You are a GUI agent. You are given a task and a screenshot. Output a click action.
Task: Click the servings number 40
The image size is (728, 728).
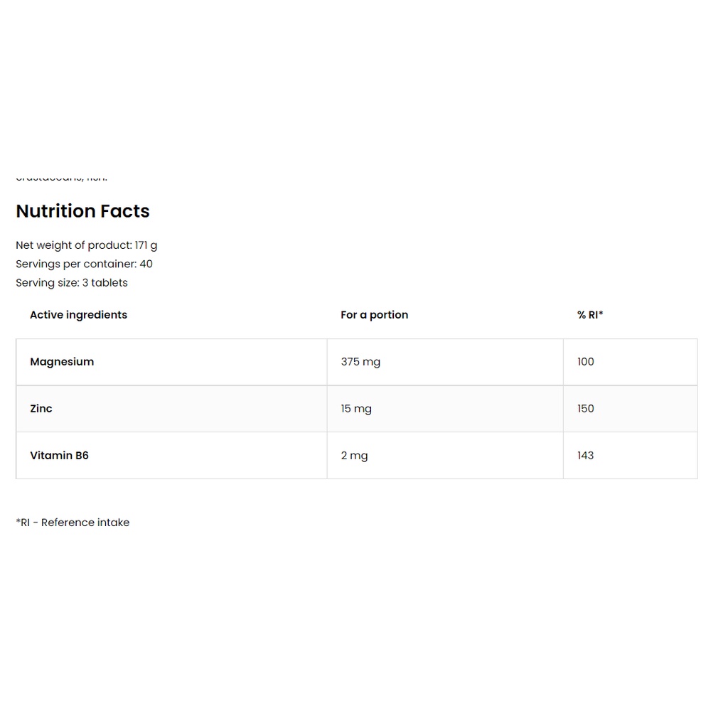[x=146, y=264]
